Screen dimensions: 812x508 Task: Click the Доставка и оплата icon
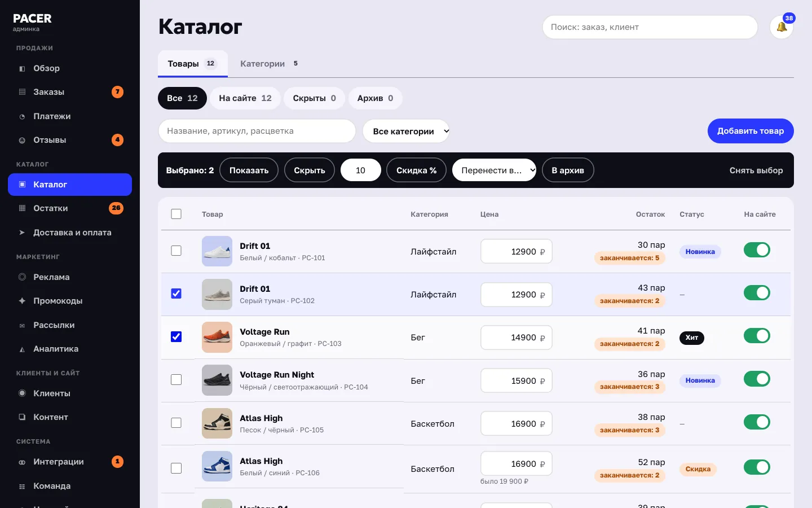tap(22, 233)
